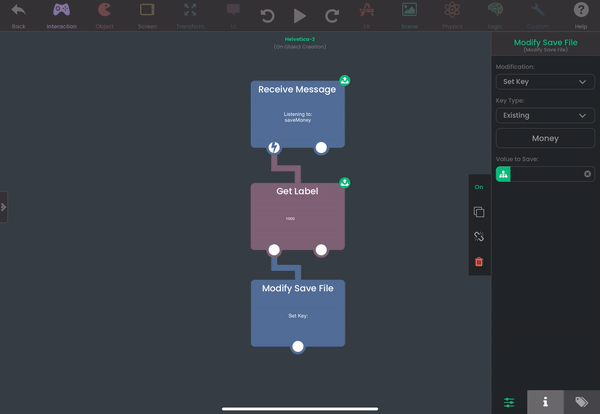Open the Help menu

point(581,15)
